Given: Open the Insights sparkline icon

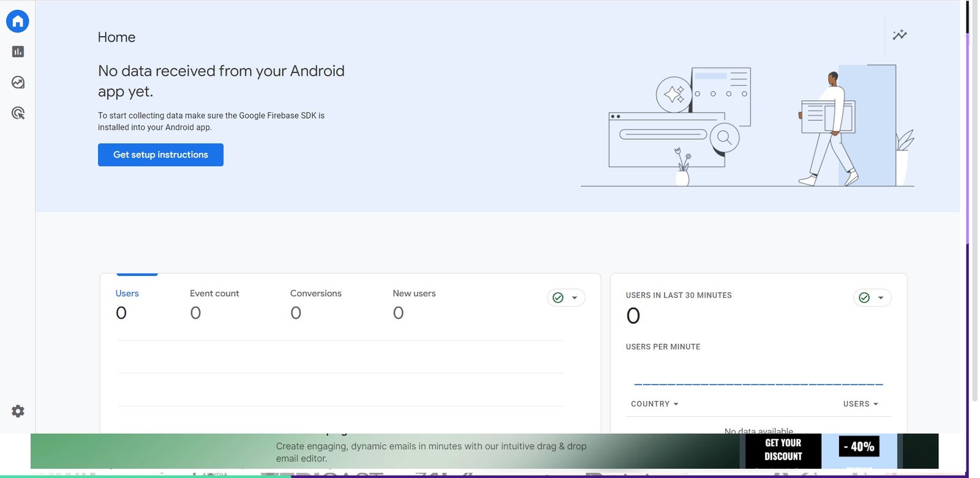Looking at the screenshot, I should click(900, 35).
